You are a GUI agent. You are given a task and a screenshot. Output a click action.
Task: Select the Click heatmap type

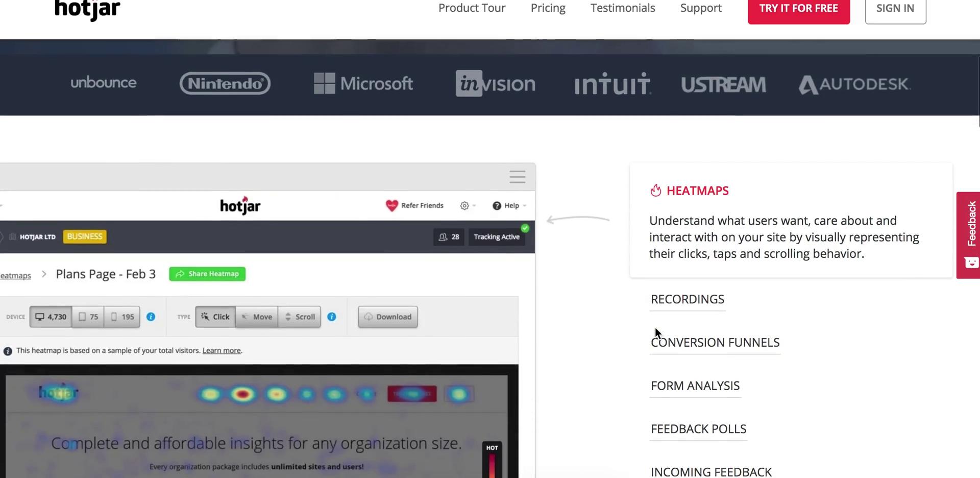(215, 317)
